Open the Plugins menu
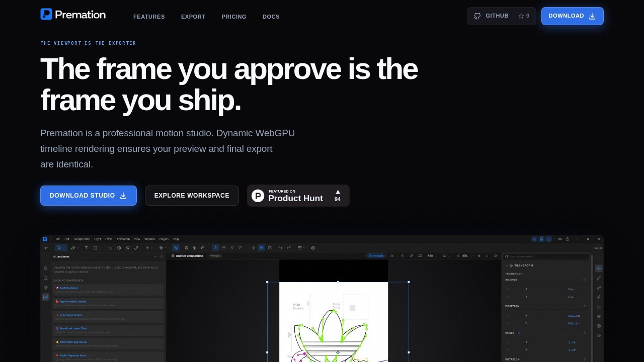 (x=164, y=239)
